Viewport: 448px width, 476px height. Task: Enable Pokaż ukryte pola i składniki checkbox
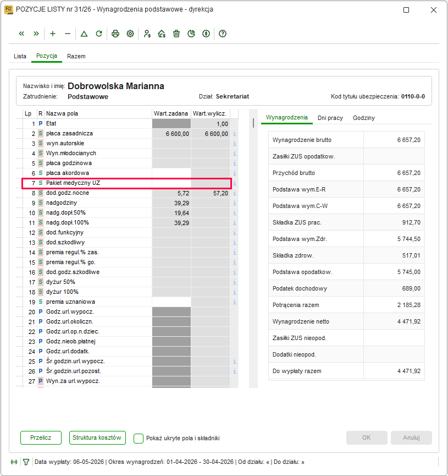(139, 439)
